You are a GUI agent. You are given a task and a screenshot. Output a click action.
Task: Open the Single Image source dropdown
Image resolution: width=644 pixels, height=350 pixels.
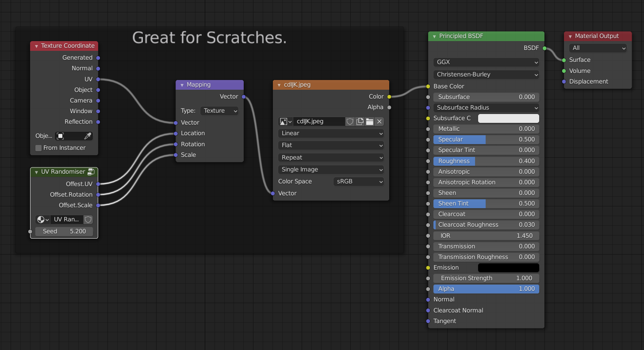[x=331, y=170]
